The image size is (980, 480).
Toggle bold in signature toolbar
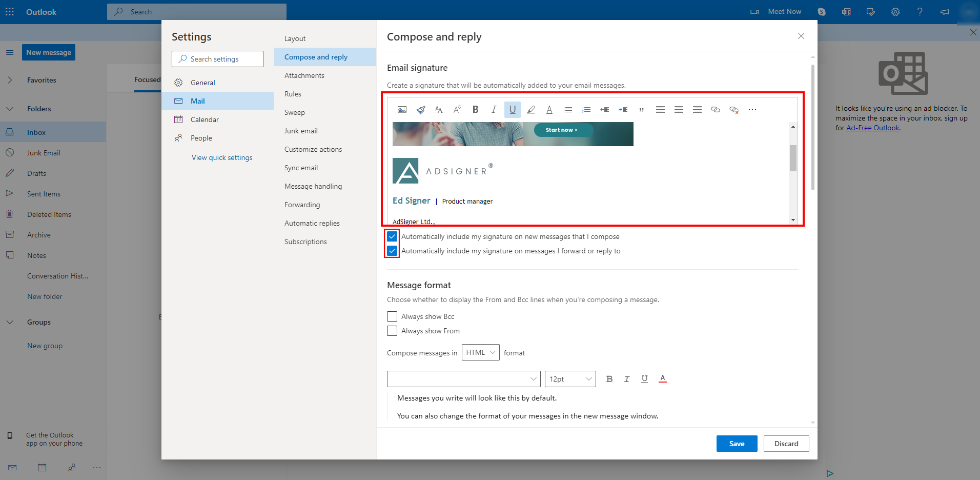(x=476, y=110)
